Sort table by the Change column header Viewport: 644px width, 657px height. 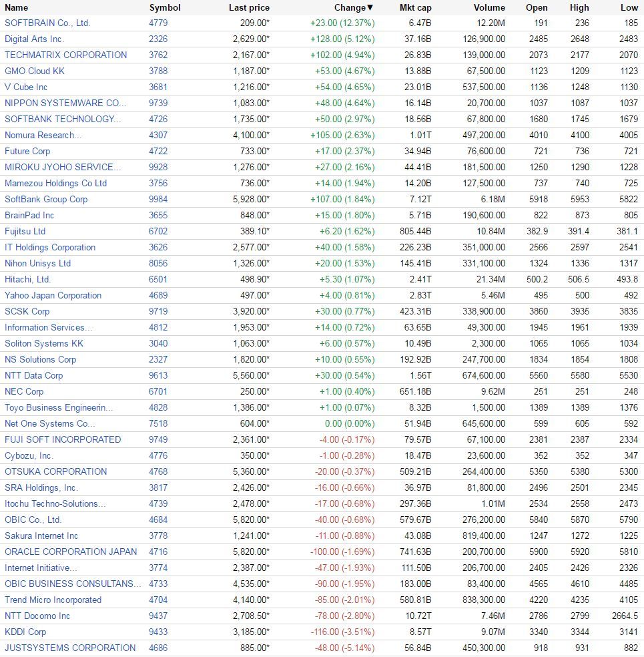(x=354, y=7)
